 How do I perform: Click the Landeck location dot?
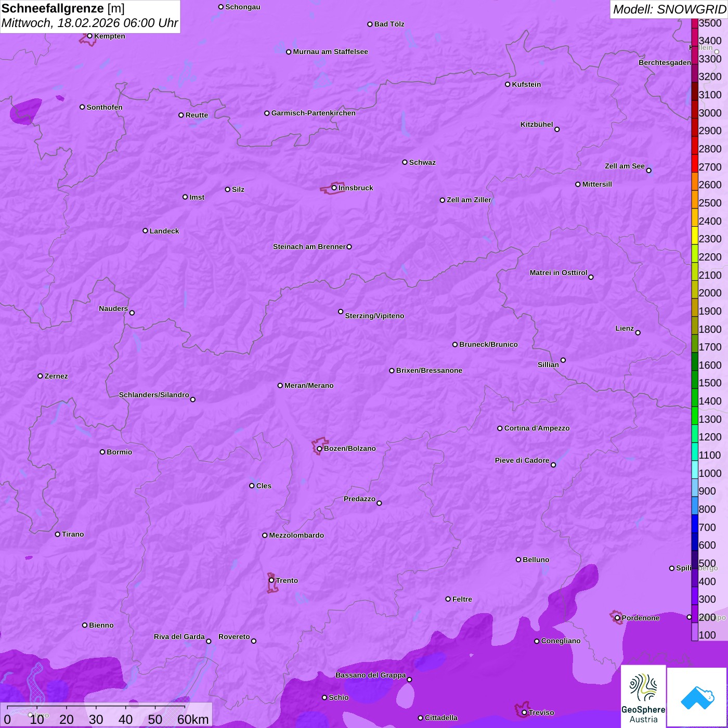145,231
